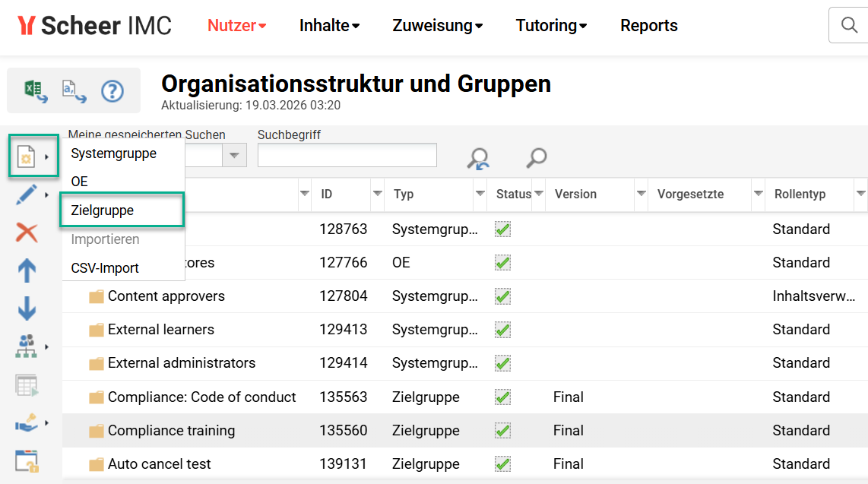The width and height of the screenshot is (868, 484).
Task: Open the Typ column filter dropdown
Action: tap(480, 195)
